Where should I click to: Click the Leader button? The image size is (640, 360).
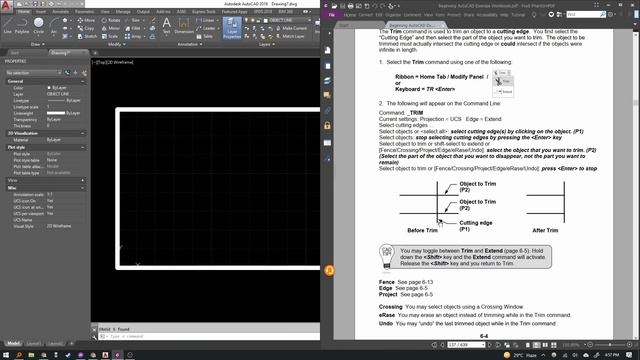point(206,28)
